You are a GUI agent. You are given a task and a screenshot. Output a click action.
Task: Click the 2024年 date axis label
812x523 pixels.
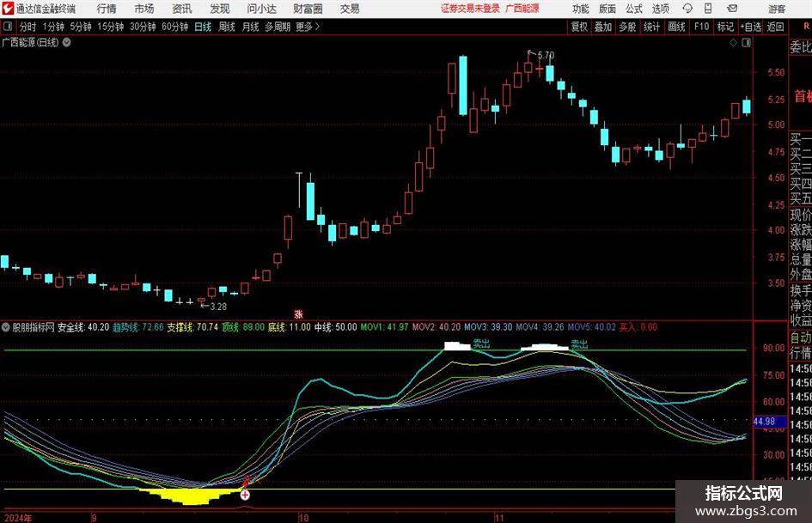(17, 518)
